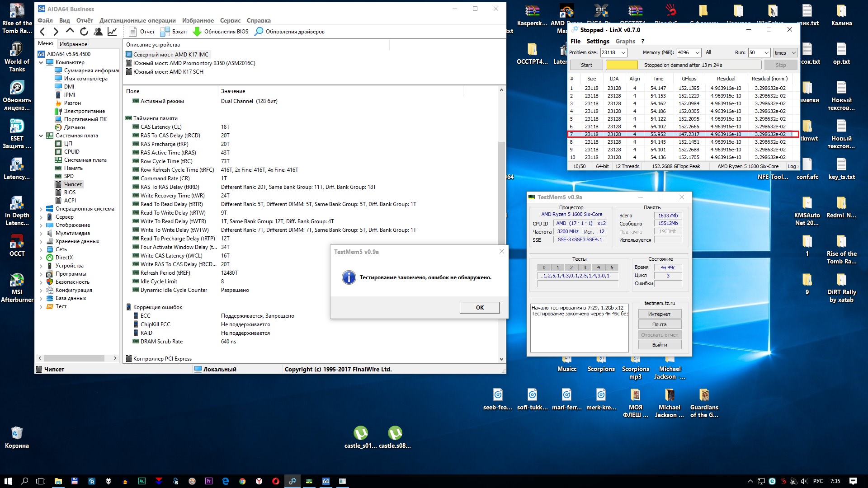This screenshot has width=868, height=488.
Task: Expand the Операционная система tree node
Action: 41,209
